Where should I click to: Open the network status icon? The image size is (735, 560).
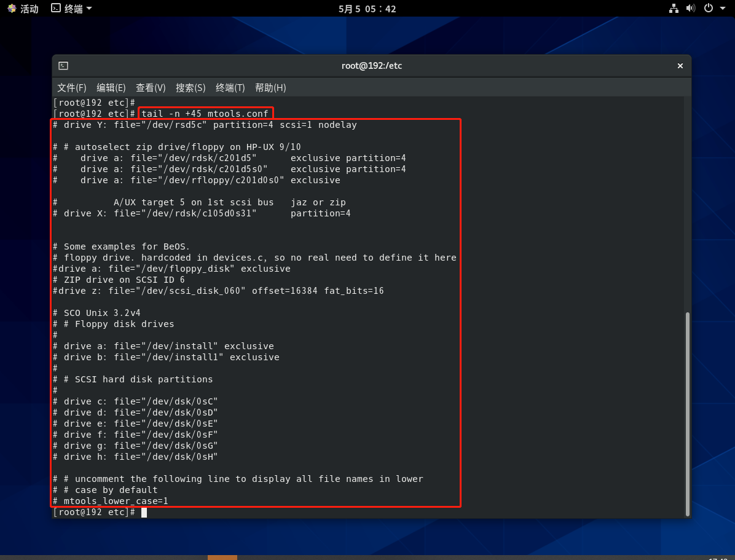click(x=674, y=9)
